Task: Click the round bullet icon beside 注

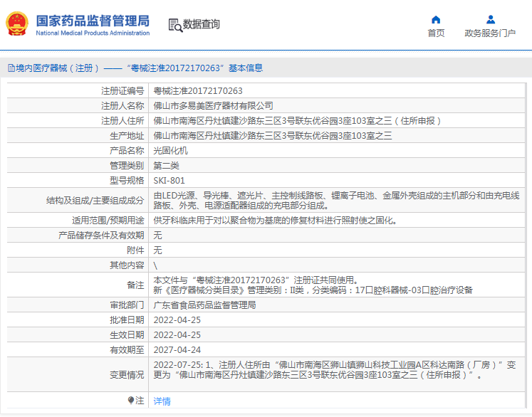Action: point(130,401)
